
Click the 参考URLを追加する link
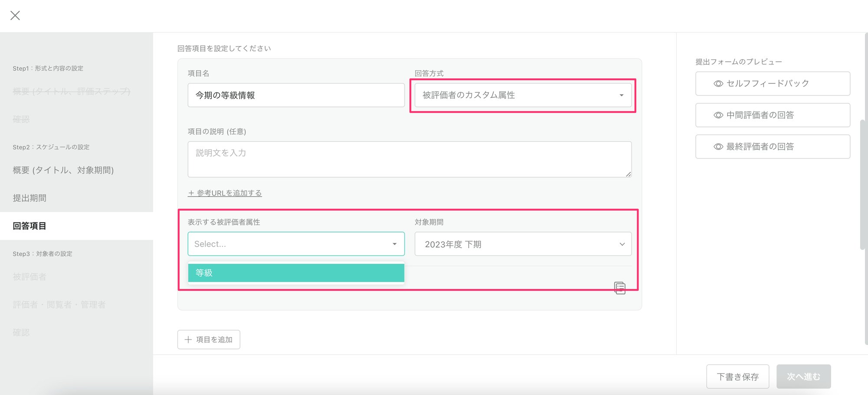(x=225, y=193)
